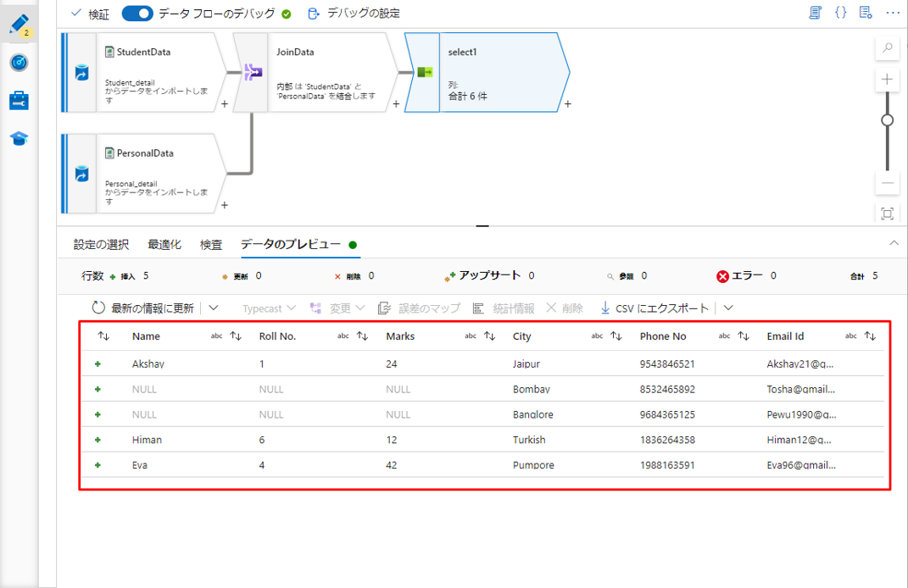Open the Learning hub graduation cap icon
Image resolution: width=908 pixels, height=588 pixels.
tap(19, 138)
